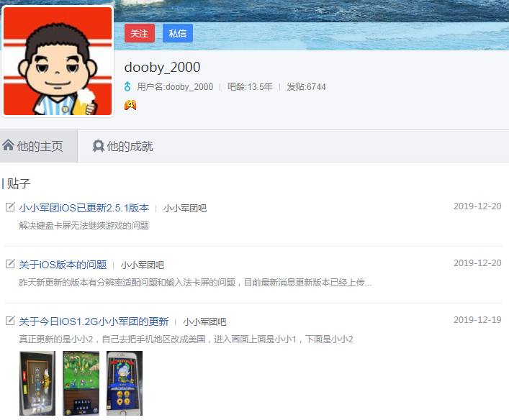Click summary starting 真正更新的是小小2
This screenshot has height=420, width=509.
[x=186, y=339]
